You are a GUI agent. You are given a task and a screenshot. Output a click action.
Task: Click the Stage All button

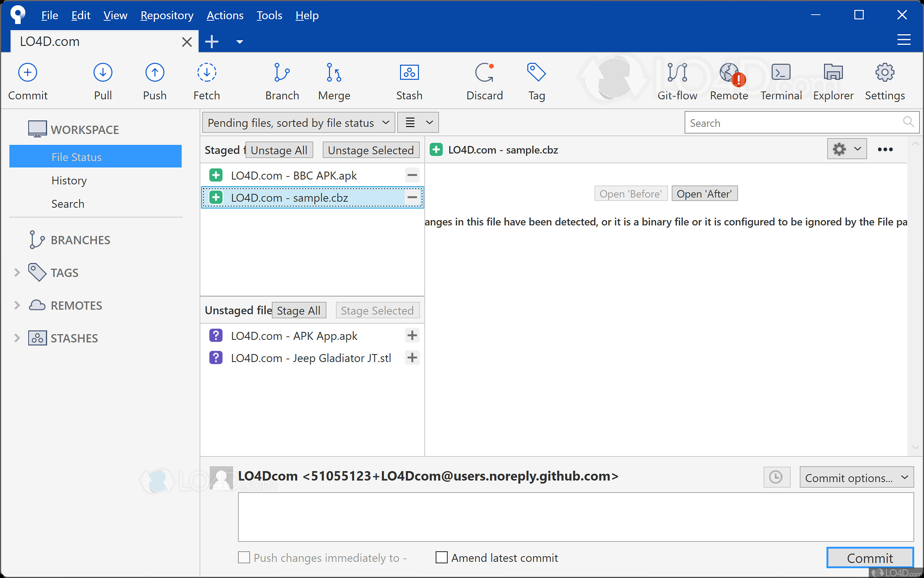coord(298,310)
